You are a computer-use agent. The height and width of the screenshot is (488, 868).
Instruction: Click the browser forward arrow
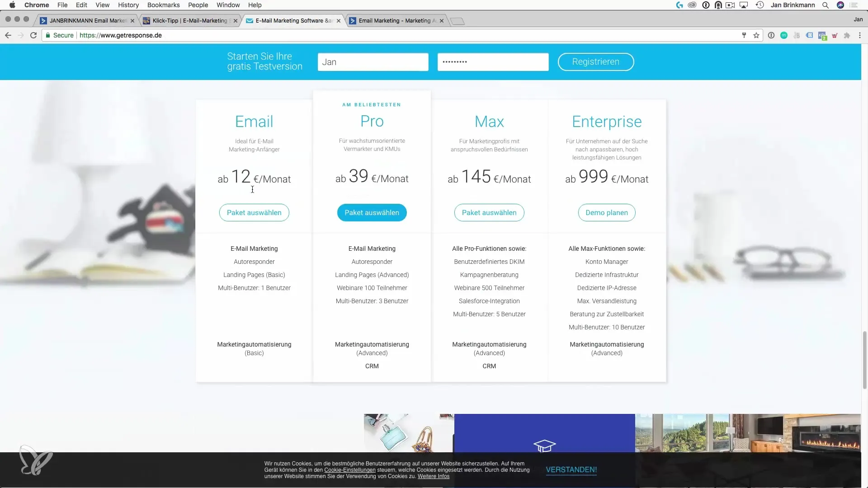[x=21, y=35]
